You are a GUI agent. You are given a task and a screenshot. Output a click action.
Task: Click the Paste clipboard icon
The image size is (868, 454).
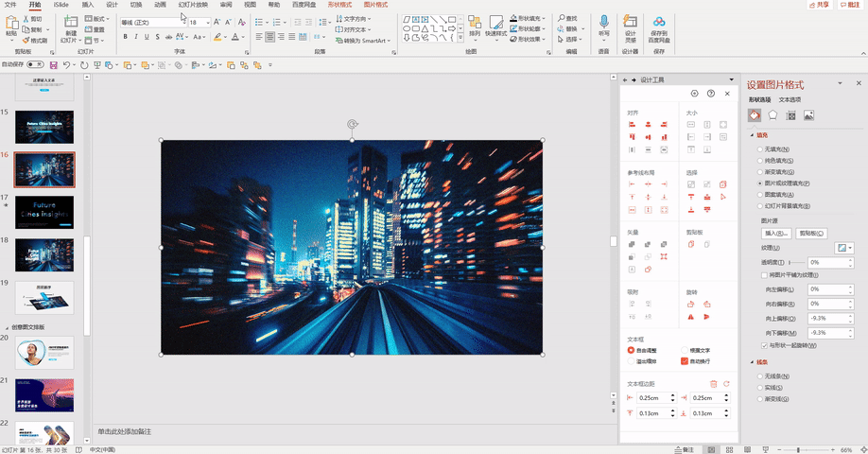click(x=11, y=23)
